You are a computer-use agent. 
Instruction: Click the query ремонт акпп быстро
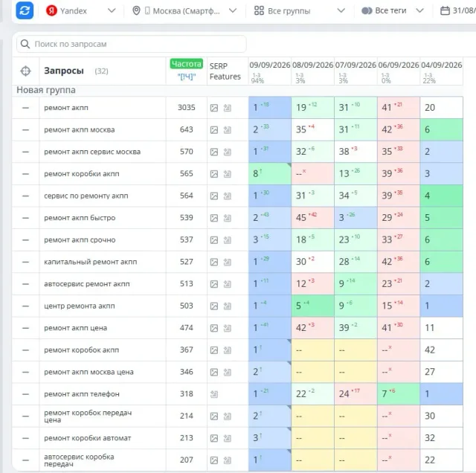click(x=80, y=218)
